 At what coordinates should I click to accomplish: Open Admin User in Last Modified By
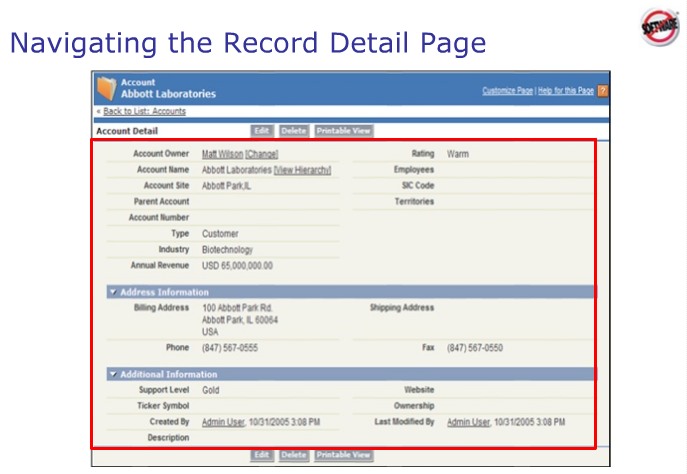coord(469,423)
